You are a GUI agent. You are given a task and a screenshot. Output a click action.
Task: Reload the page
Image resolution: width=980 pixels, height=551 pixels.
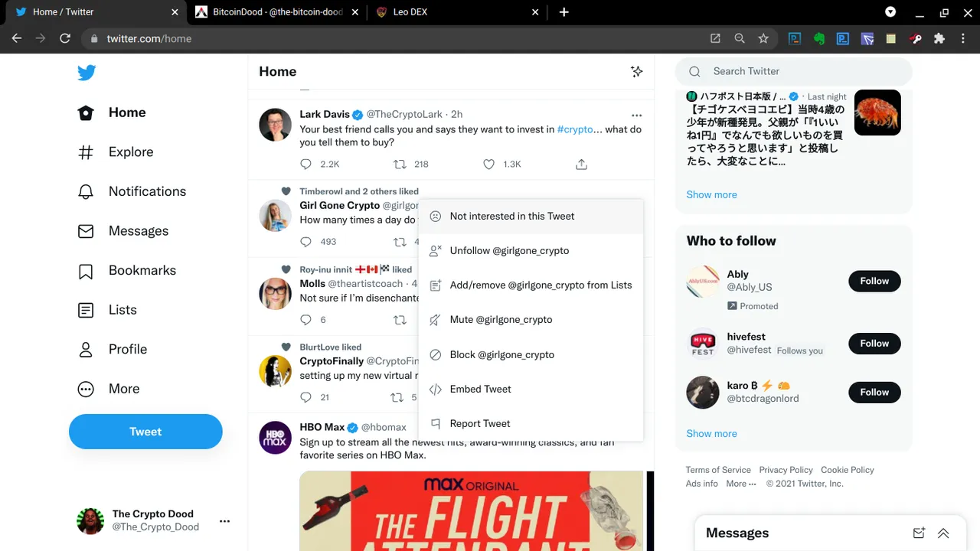65,38
